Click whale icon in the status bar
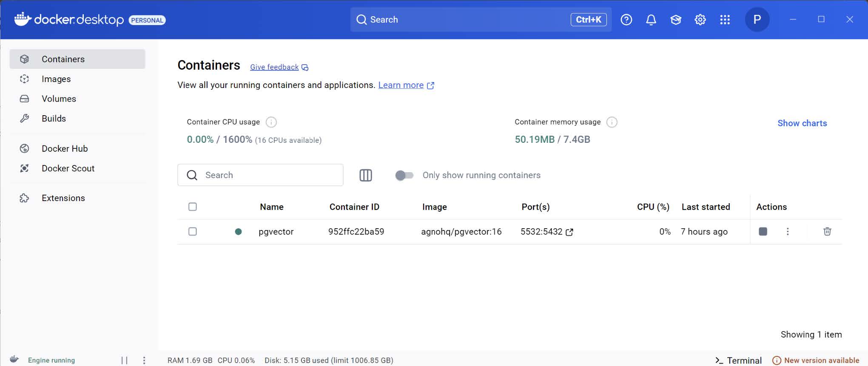The width and height of the screenshot is (868, 366). (x=14, y=359)
